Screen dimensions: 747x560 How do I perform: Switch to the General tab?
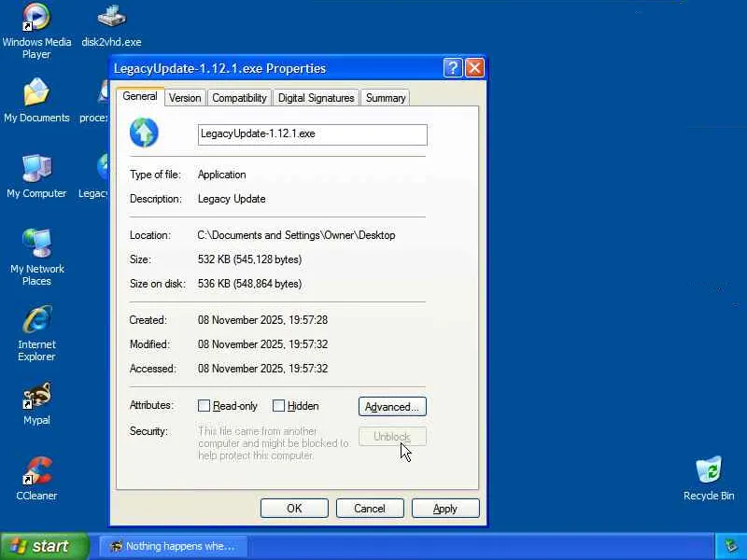(140, 97)
